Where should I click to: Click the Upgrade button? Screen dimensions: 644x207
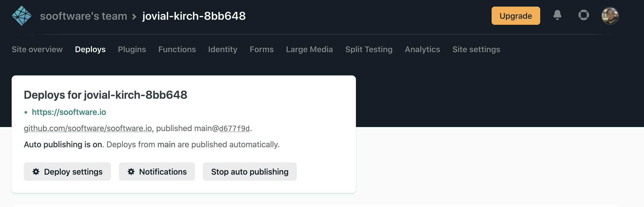click(516, 16)
